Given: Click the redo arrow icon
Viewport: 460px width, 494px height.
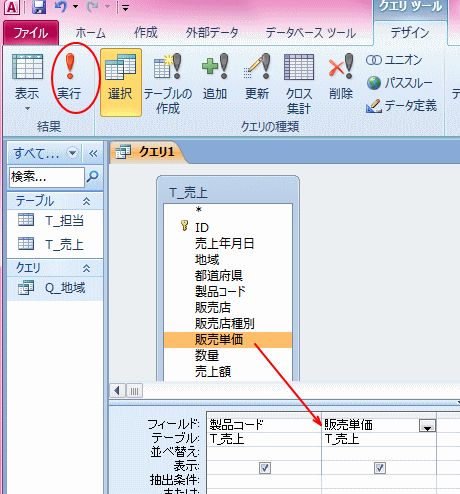Looking at the screenshot, I should click(x=92, y=7).
